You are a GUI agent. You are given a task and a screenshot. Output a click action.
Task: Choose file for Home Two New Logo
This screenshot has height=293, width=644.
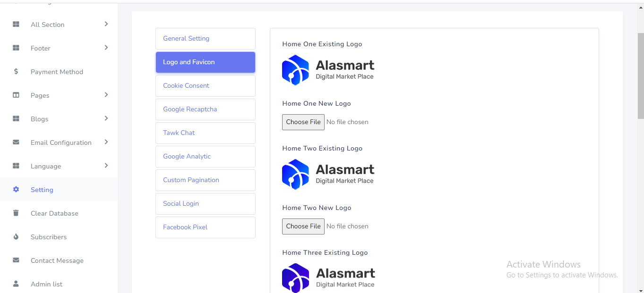click(303, 226)
